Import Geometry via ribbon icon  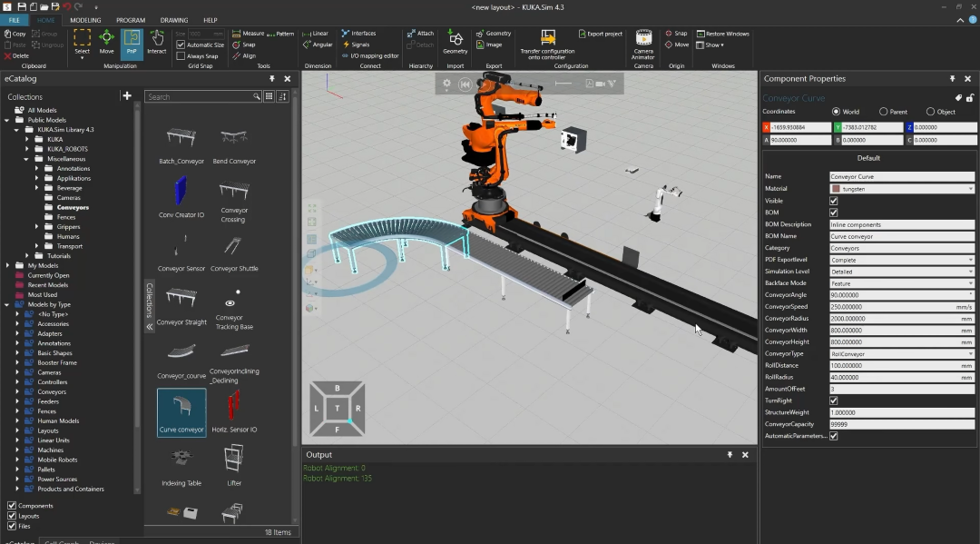455,42
